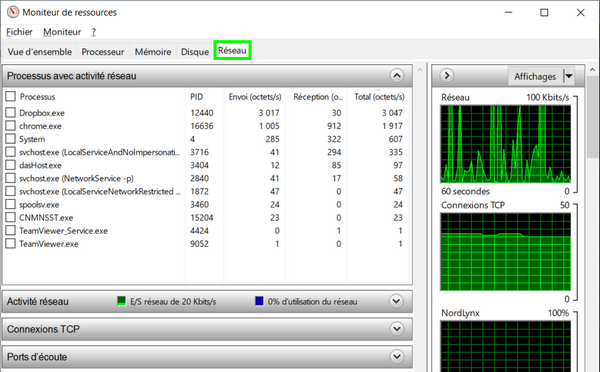Screen dimensions: 600x372
Task: Click the Nordlynx utilization graph
Action: (x=505, y=346)
